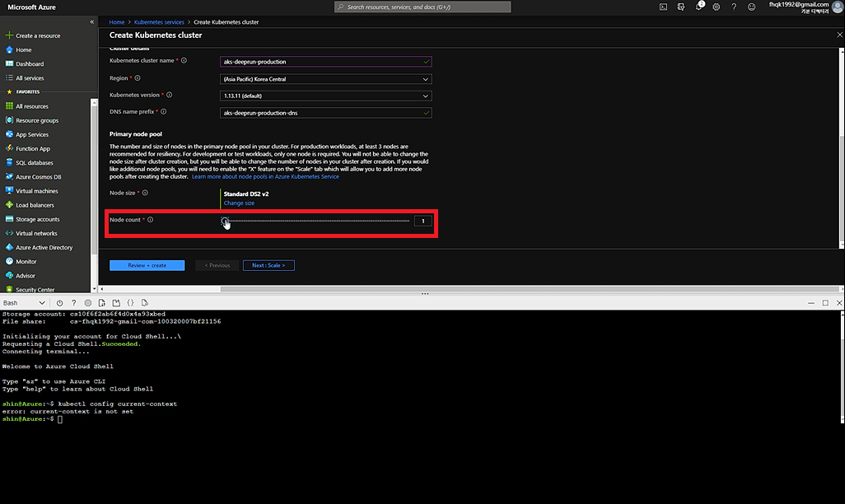Screen dimensions: 845x504
Task: Click the Next : Scale button
Action: point(268,265)
